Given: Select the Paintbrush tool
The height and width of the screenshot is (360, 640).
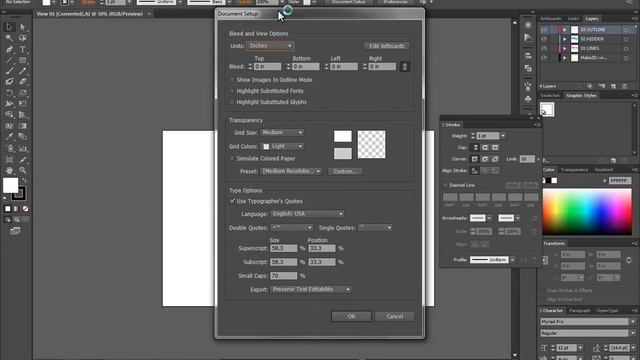Looking at the screenshot, I should pyautogui.click(x=9, y=71).
